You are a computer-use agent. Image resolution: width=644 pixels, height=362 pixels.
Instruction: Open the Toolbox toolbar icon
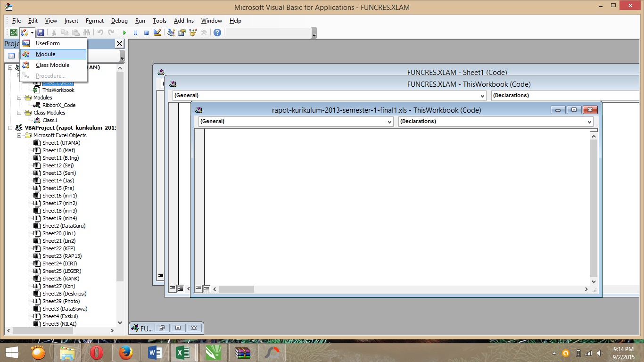click(x=204, y=33)
